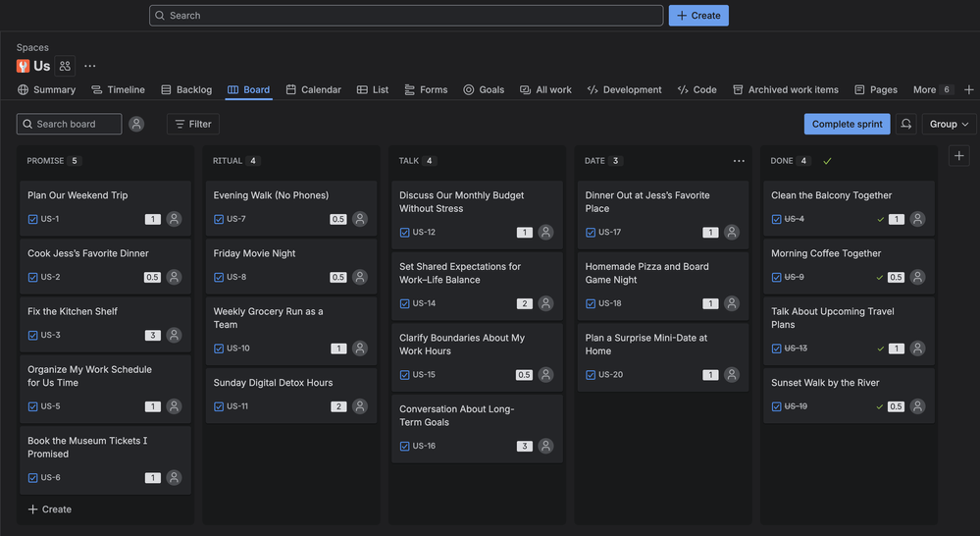Viewport: 980px width, 536px height.
Task: Add a new column with plus icon
Action: tap(959, 156)
